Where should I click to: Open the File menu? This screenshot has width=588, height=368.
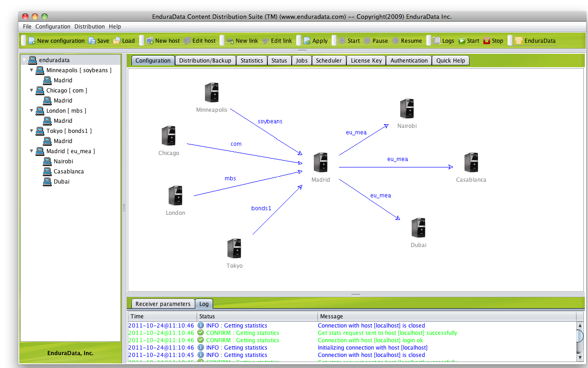tap(27, 27)
